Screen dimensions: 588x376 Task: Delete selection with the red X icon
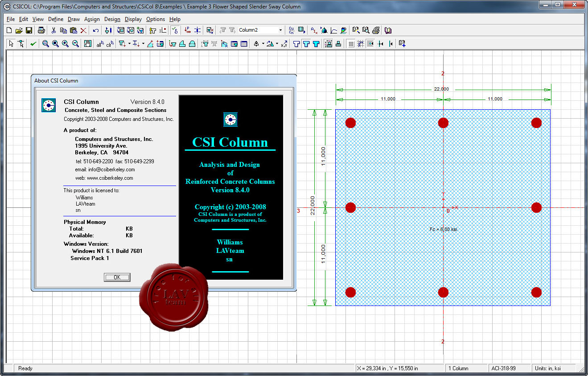click(x=83, y=30)
